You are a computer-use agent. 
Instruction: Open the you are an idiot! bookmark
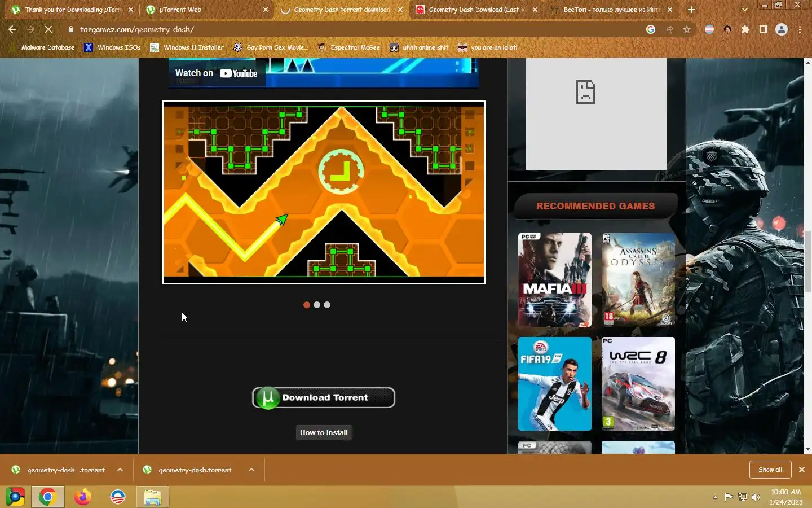coord(487,47)
